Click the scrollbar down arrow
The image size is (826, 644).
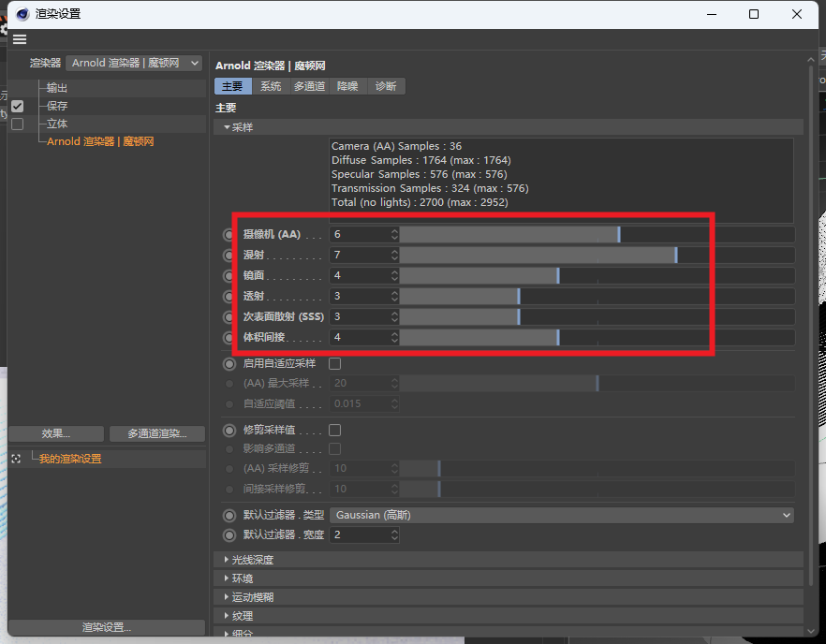click(x=811, y=630)
